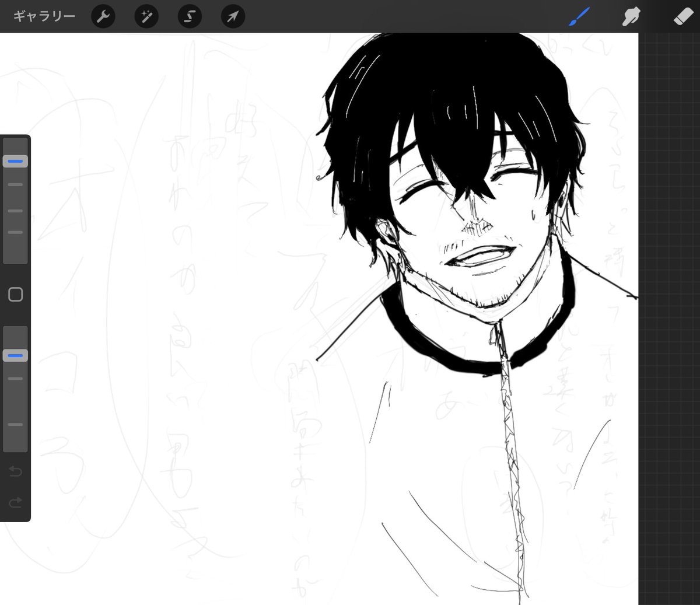Viewport: 700px width, 605px height.
Task: Open the Actions wrench menu
Action: (103, 16)
